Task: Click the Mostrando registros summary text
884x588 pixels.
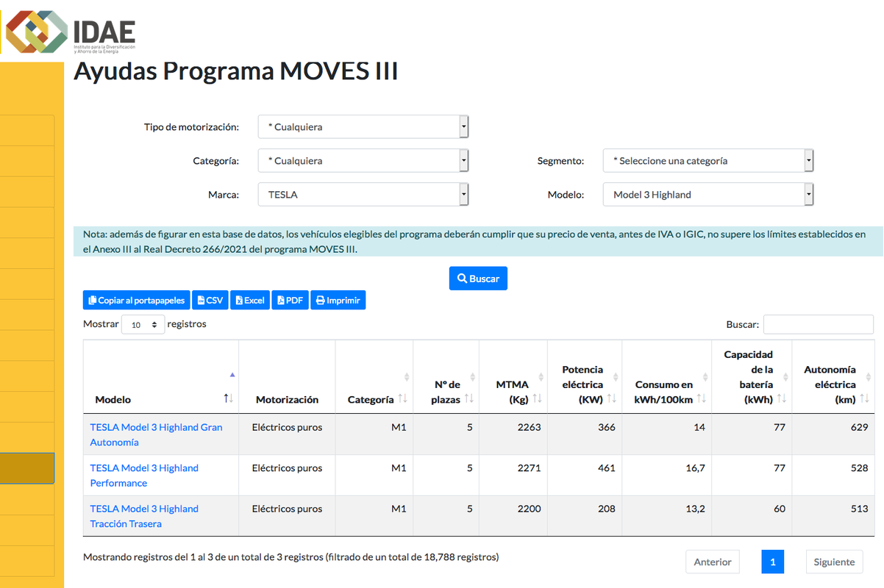Action: (x=291, y=557)
